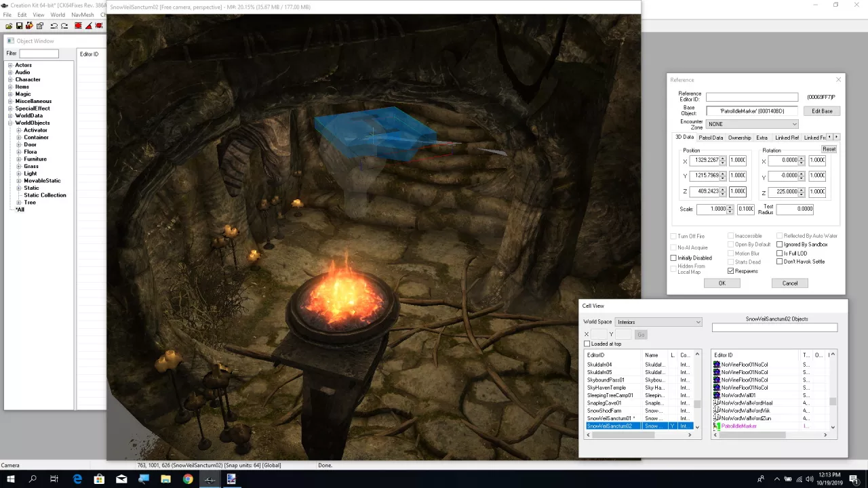Switch to Creation Kit taskbar icon
Image resolution: width=868 pixels, height=488 pixels.
[210, 479]
